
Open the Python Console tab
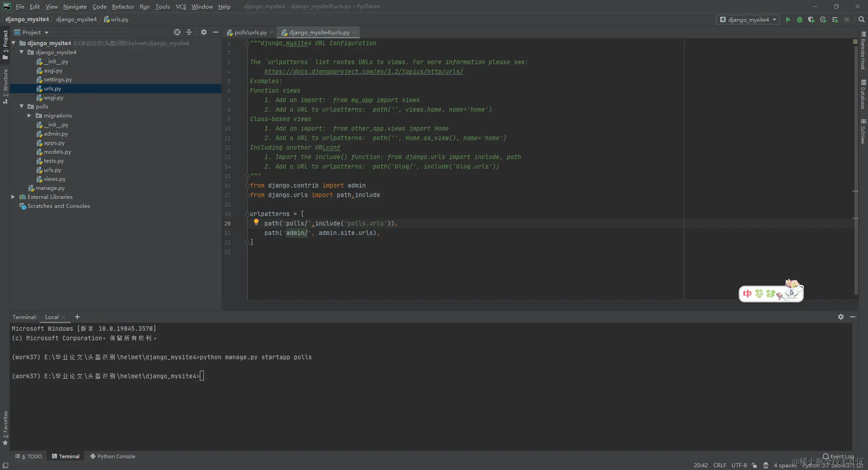113,456
